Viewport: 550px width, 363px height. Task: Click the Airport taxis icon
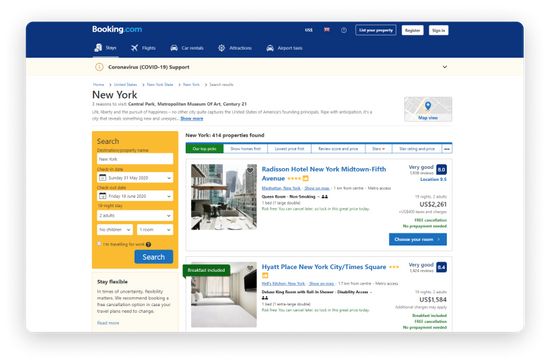pyautogui.click(x=270, y=48)
